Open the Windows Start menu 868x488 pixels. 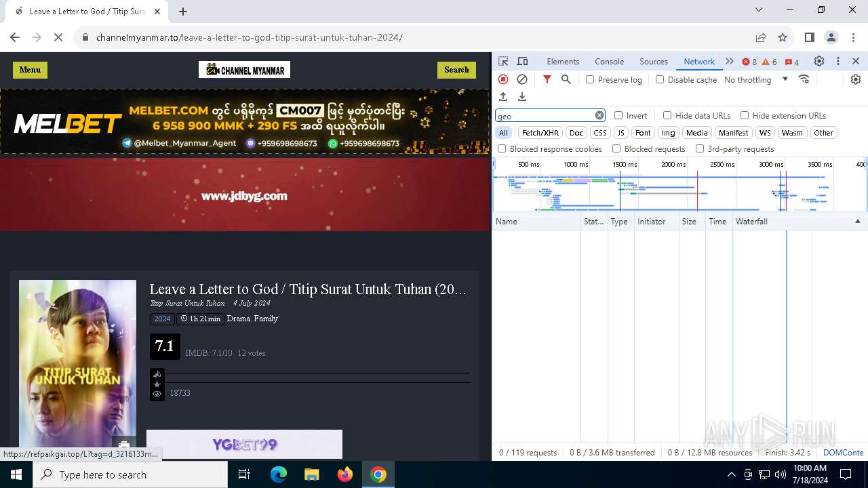16,474
